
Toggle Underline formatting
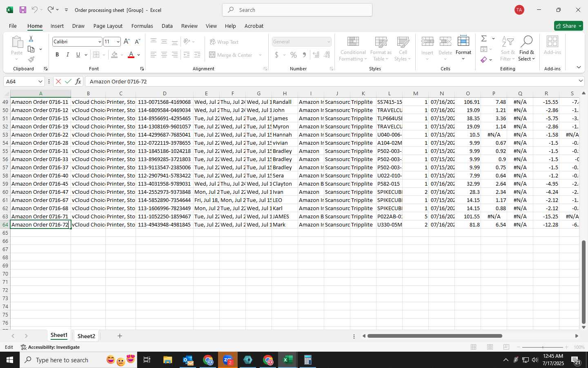[78, 55]
